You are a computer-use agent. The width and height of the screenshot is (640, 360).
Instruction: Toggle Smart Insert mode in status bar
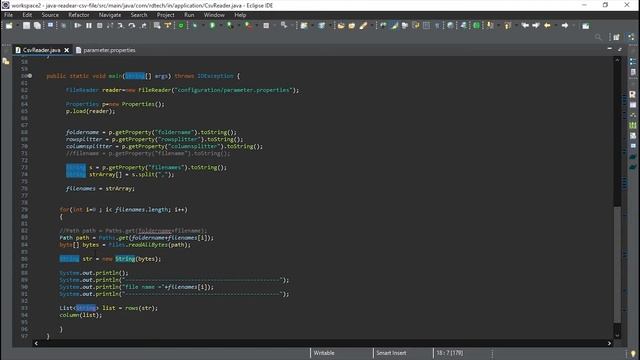(391, 353)
